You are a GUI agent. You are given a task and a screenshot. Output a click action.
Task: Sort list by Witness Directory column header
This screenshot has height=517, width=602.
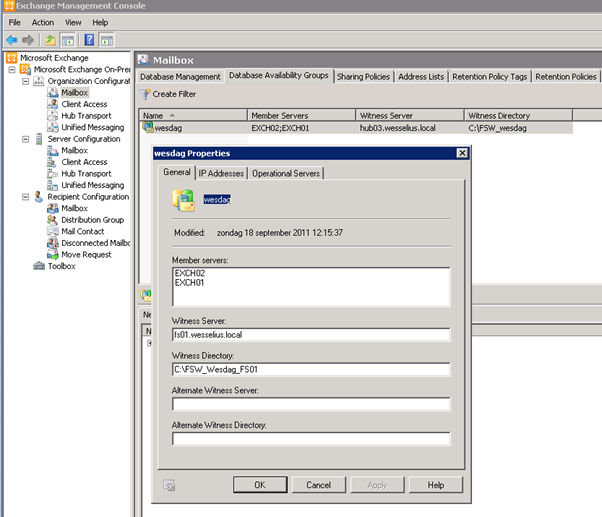point(518,116)
